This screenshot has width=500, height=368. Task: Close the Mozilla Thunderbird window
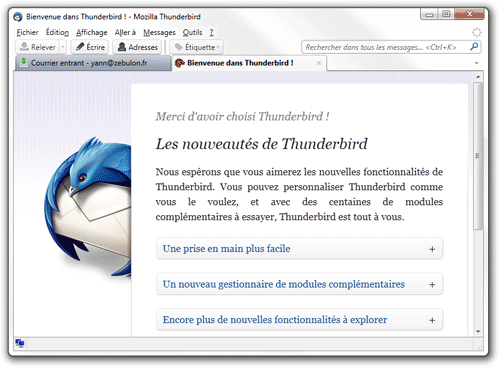(x=469, y=14)
